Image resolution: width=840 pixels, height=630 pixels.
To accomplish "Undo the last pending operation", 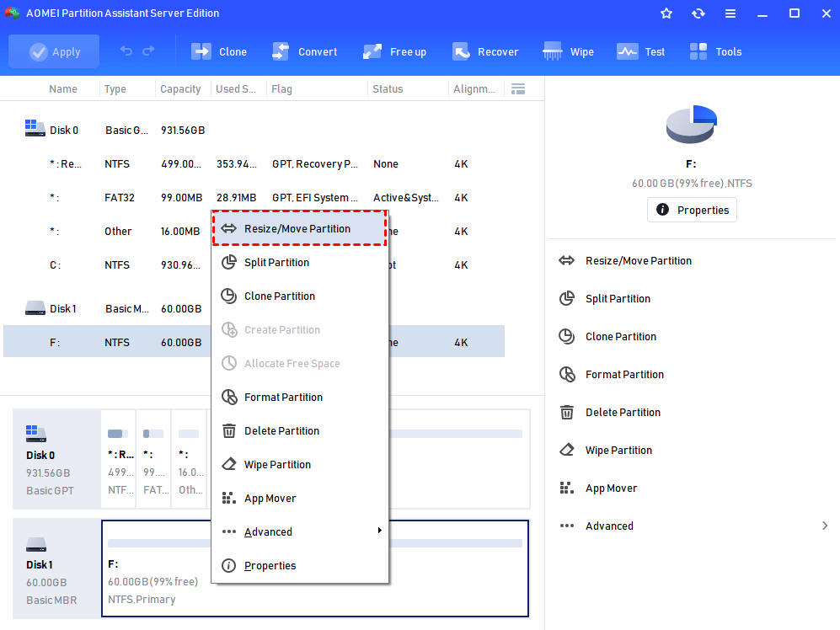I will (x=126, y=51).
